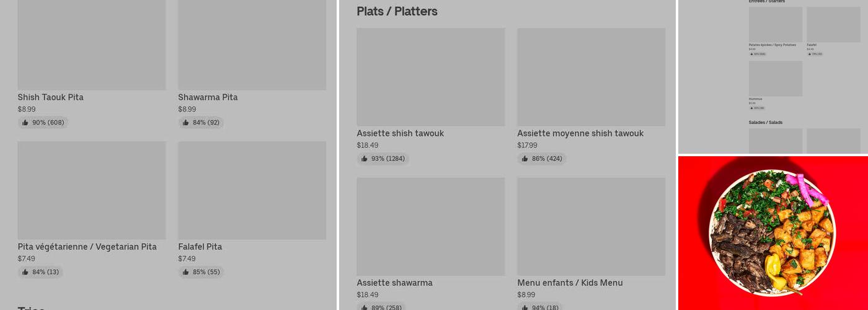This screenshot has height=310, width=868.
Task: Click thumbs-up icon under Menu enfants
Action: [x=525, y=308]
